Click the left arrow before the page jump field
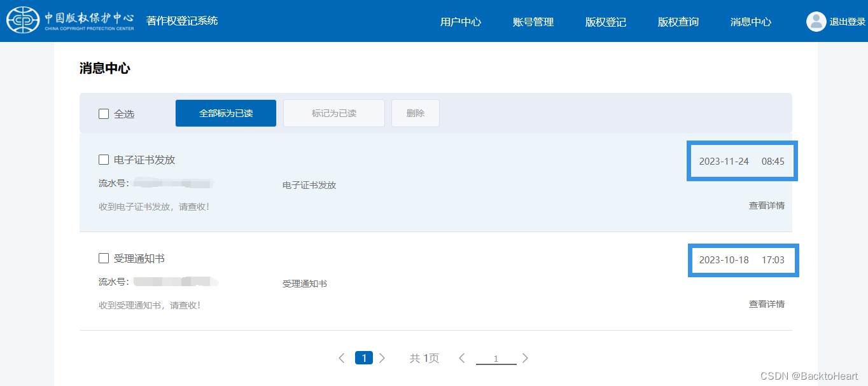Screen dimensions: 868x386 [462, 358]
